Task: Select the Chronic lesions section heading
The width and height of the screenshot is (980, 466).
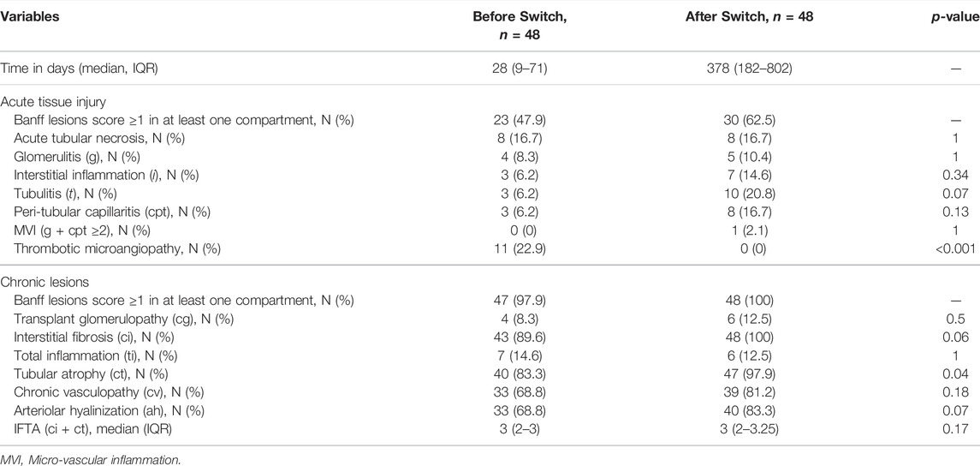Action: [39, 284]
